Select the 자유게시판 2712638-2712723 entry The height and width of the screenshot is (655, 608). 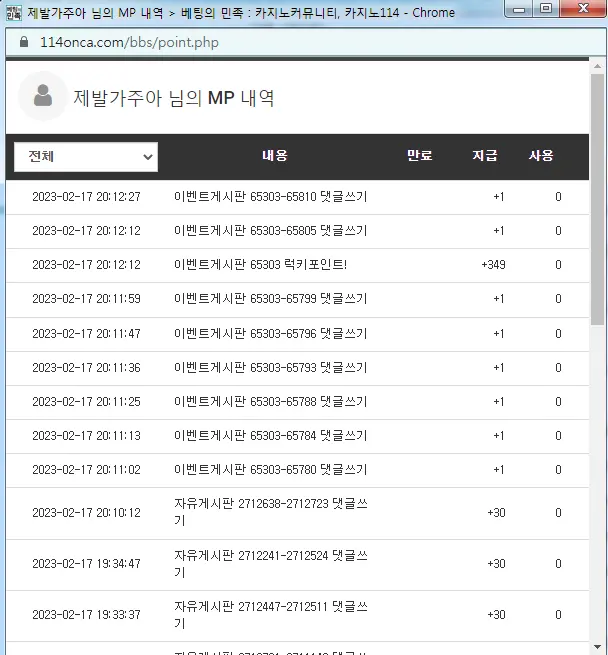(x=297, y=513)
